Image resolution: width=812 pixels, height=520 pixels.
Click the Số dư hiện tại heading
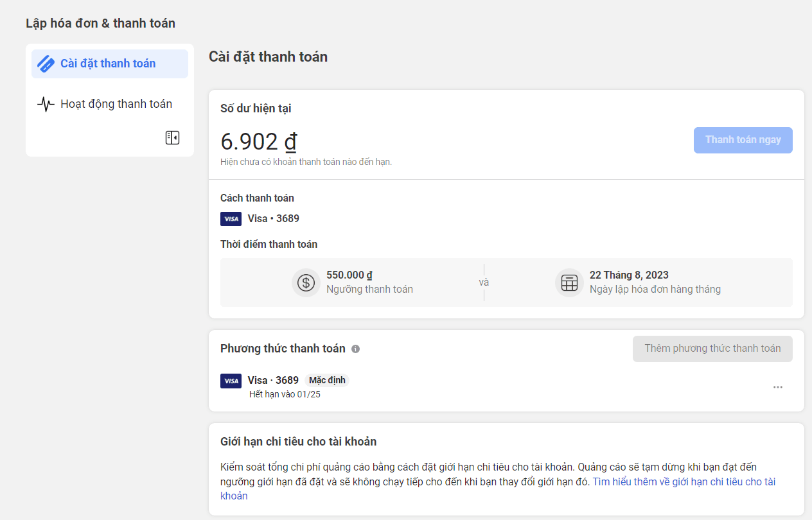coord(256,108)
